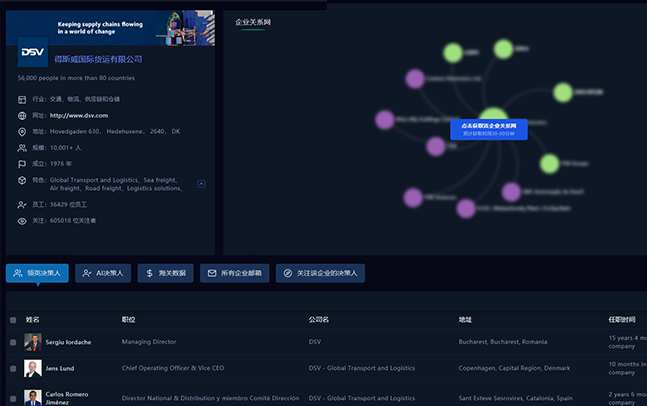The width and height of the screenshot is (647, 406).
Task: Click the 地址 column header
Action: [465, 320]
